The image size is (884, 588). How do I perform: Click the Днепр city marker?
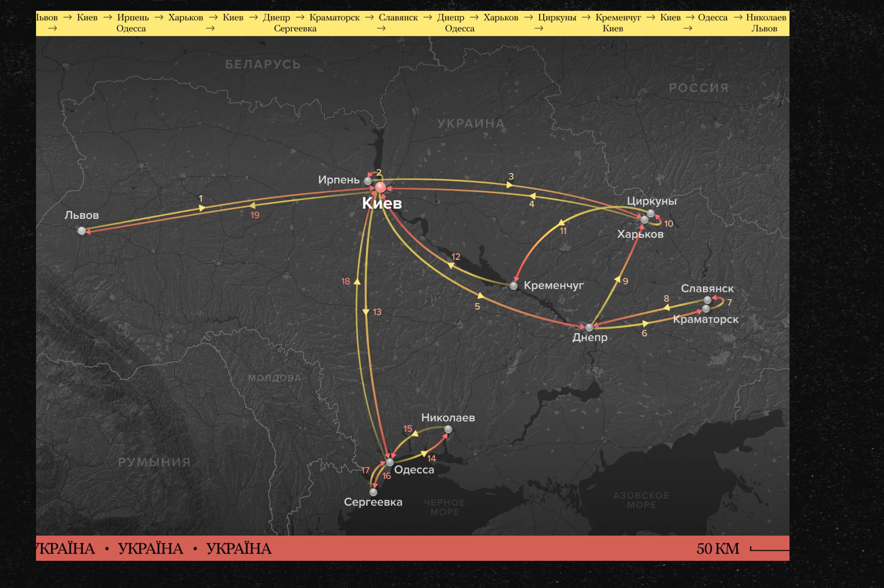[x=589, y=327]
